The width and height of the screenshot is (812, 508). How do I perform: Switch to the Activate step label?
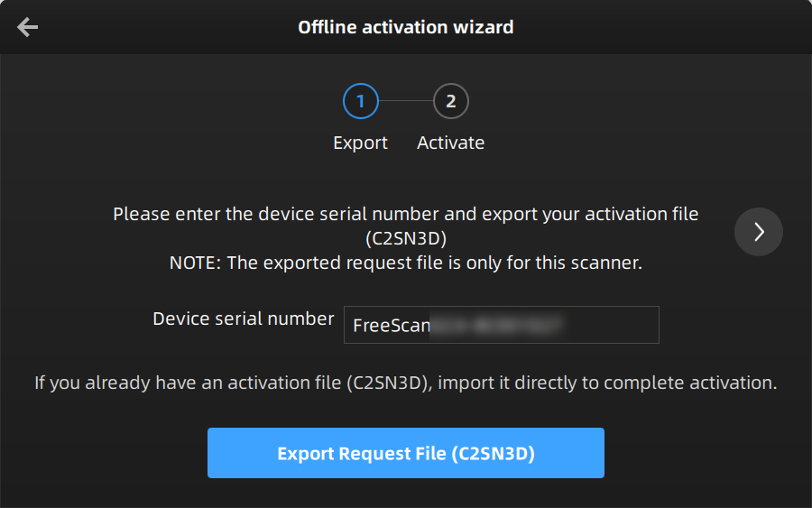pyautogui.click(x=451, y=143)
